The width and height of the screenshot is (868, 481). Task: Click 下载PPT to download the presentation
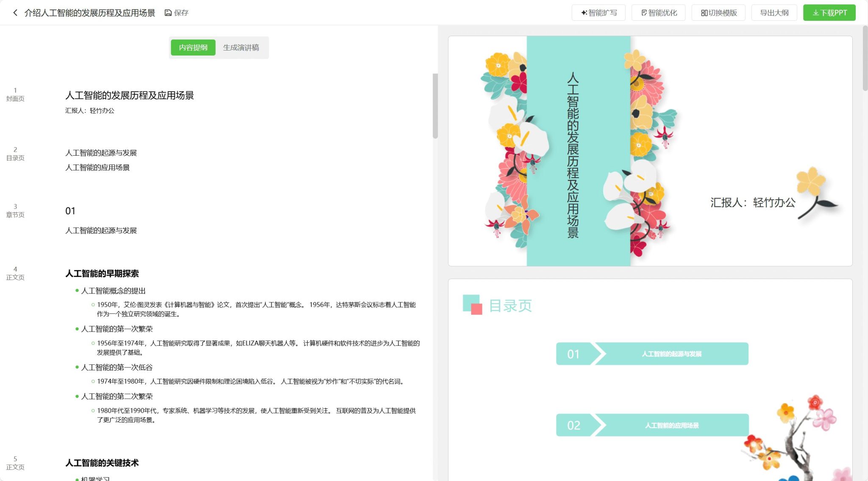click(829, 12)
